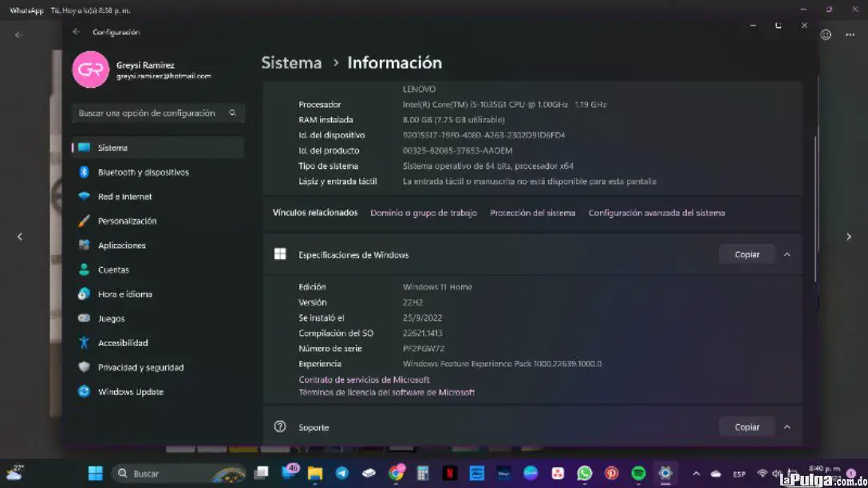Open Bluetooth y dispositivos settings
This screenshot has height=488, width=868.
pyautogui.click(x=158, y=172)
